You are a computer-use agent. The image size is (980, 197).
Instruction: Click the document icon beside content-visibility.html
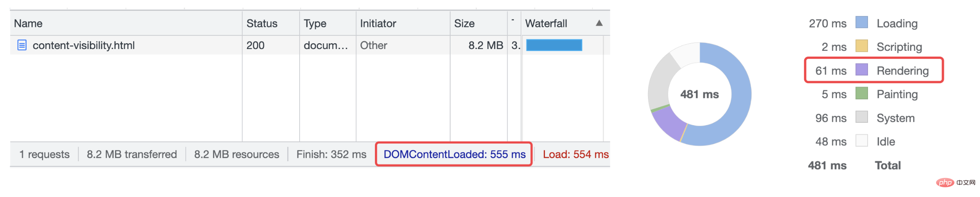click(22, 45)
